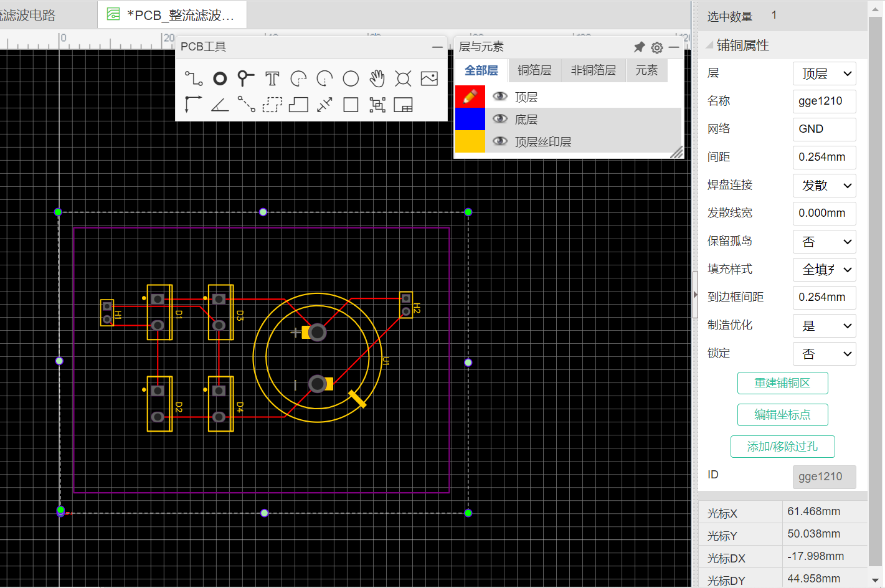The width and height of the screenshot is (885, 588).
Task: Click the 重建铺铜区 button
Action: click(782, 383)
